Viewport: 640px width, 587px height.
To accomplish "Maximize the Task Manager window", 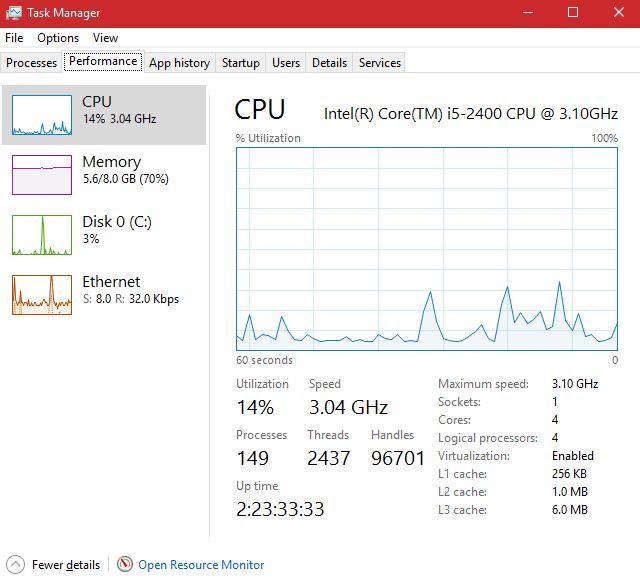I will point(573,13).
